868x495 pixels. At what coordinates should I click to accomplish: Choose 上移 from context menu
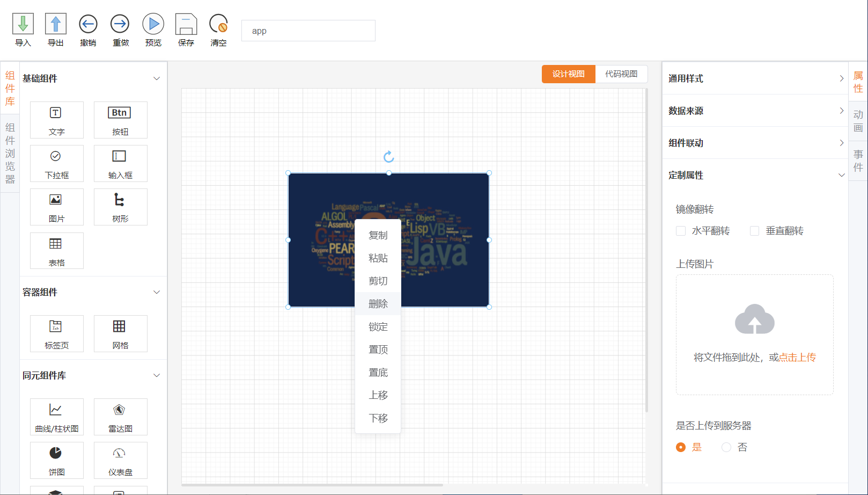(x=378, y=395)
